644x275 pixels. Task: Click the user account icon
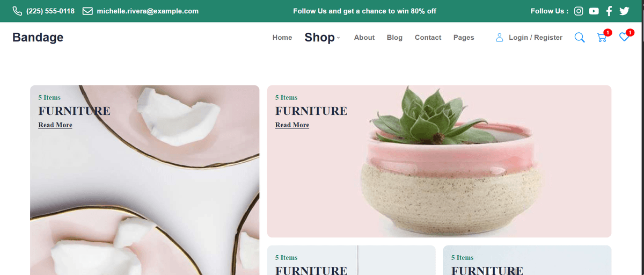(x=499, y=38)
